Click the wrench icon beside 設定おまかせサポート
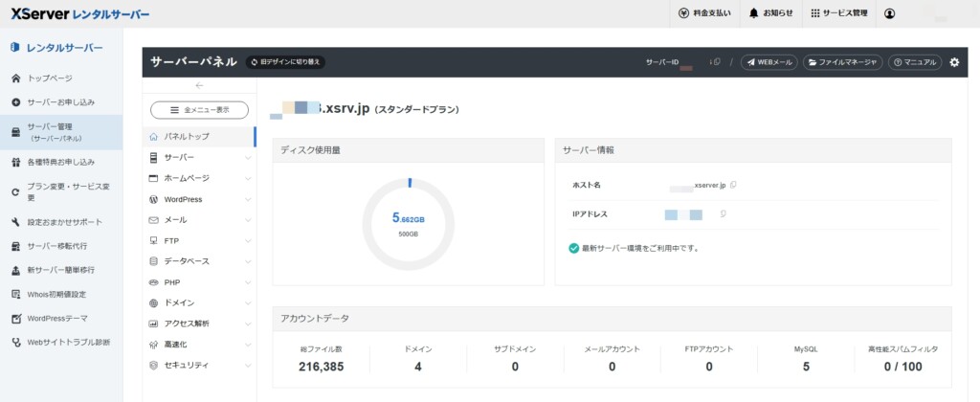This screenshot has height=402, width=980. [16, 222]
